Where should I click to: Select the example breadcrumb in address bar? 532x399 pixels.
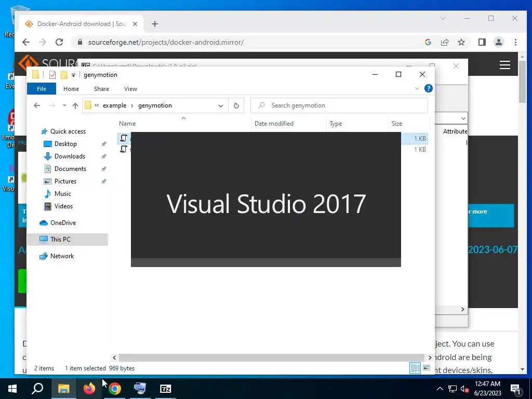[115, 105]
